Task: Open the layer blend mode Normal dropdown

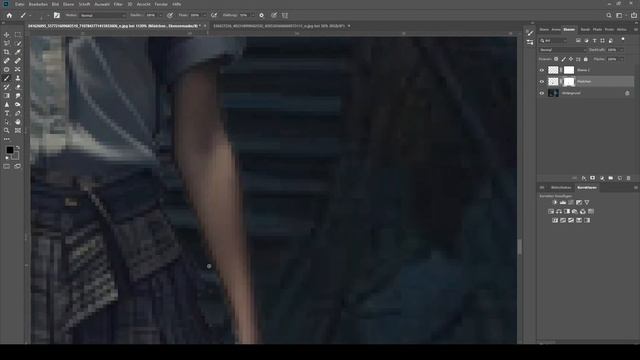Action: [x=562, y=50]
